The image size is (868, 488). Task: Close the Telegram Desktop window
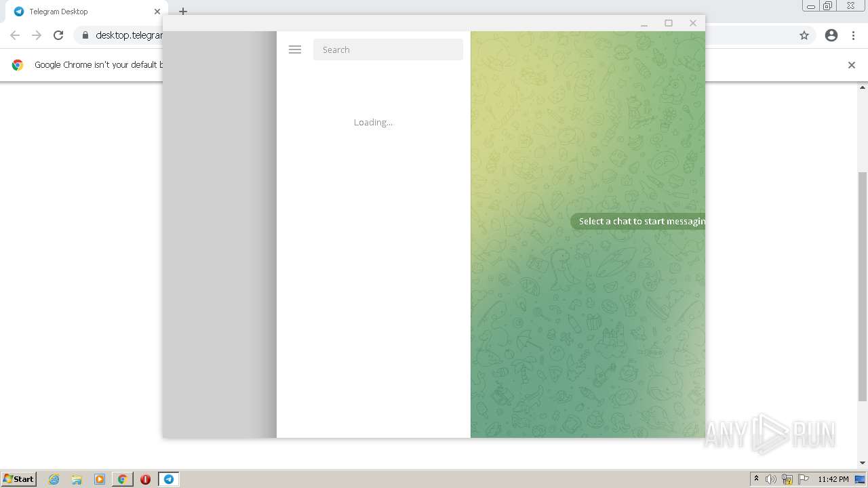(693, 23)
